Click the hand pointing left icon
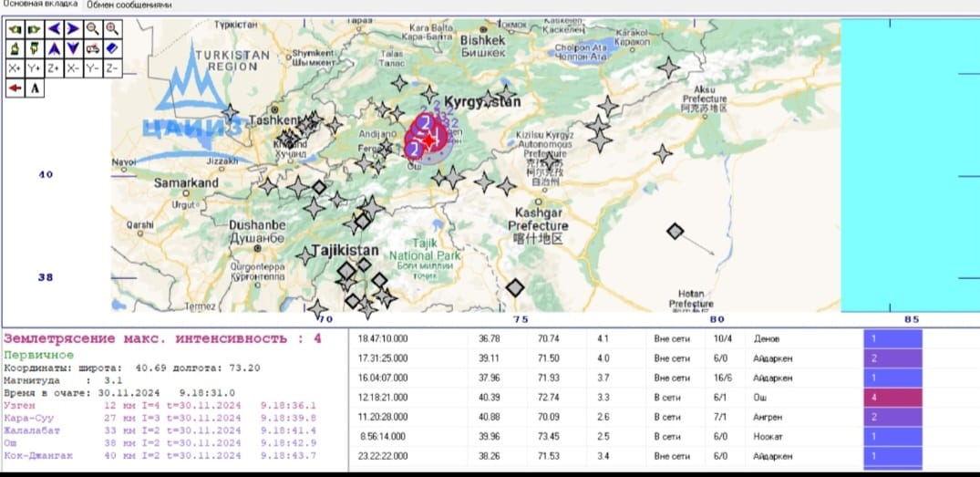Screen dimensions: 980x477 click(15, 28)
